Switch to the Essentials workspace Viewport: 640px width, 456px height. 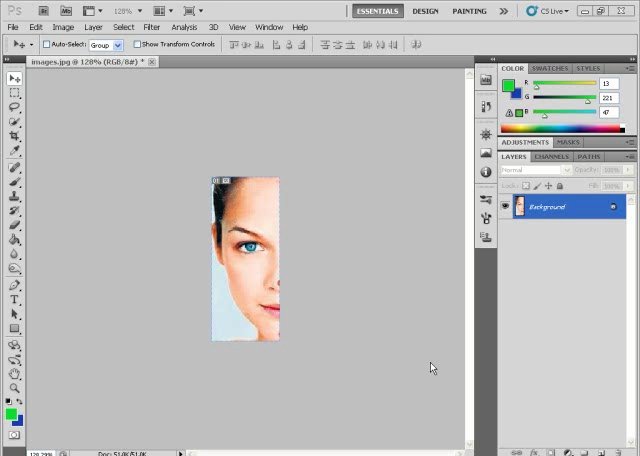coord(378,11)
